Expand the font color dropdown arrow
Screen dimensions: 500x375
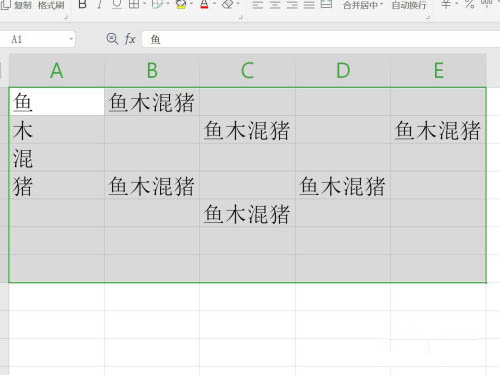coord(214,4)
